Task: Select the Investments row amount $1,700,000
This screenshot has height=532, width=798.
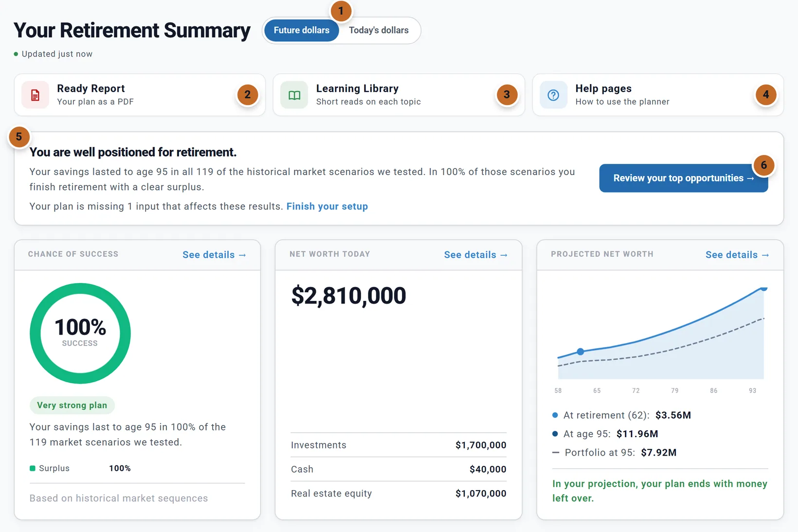Action: (481, 445)
